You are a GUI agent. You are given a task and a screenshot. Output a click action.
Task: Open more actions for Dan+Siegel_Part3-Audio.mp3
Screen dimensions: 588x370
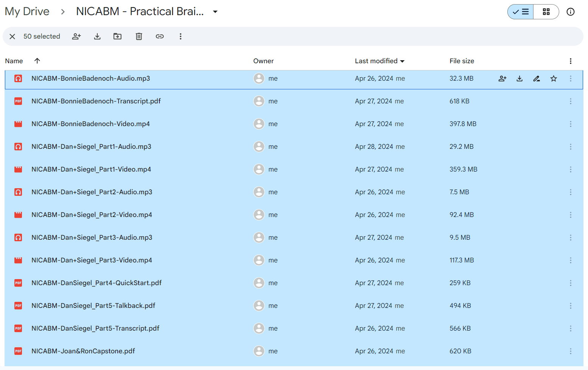(571, 237)
